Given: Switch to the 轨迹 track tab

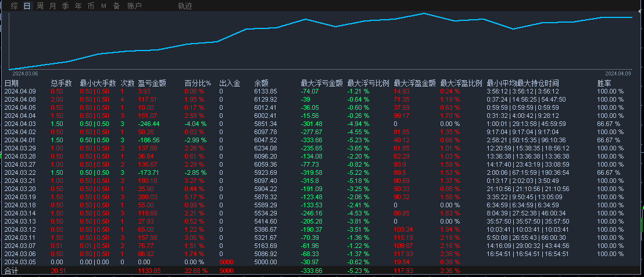Looking at the screenshot, I should coord(185,6).
